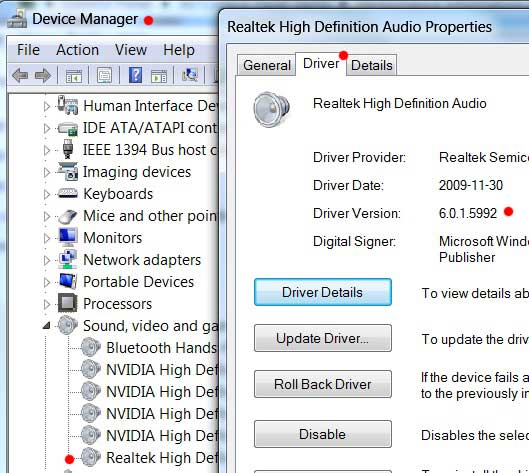Select the Driver tab
The width and height of the screenshot is (529, 473).
(x=321, y=64)
